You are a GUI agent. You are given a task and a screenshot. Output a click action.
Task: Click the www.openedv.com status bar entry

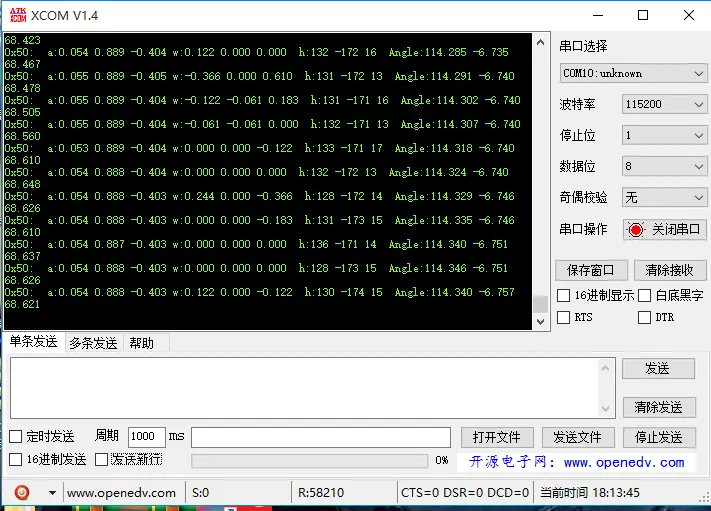tap(121, 493)
